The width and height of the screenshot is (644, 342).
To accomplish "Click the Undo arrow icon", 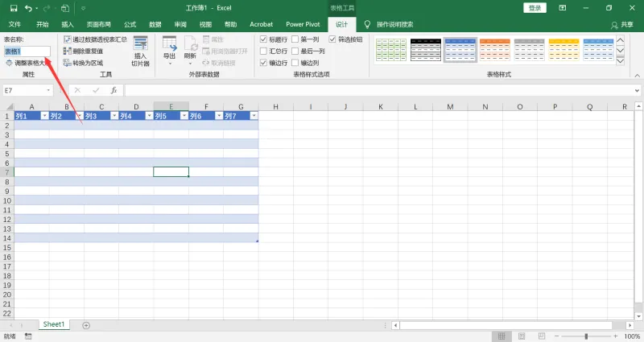I will click(28, 8).
